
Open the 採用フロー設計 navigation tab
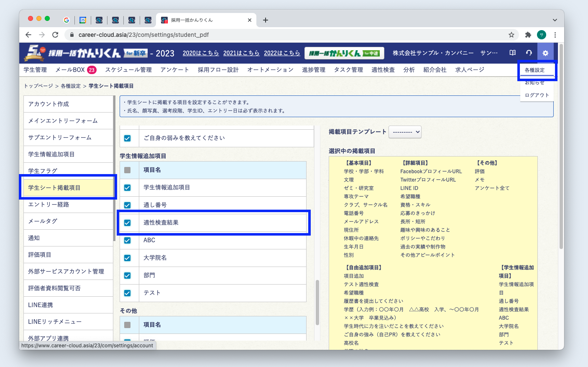[218, 70]
